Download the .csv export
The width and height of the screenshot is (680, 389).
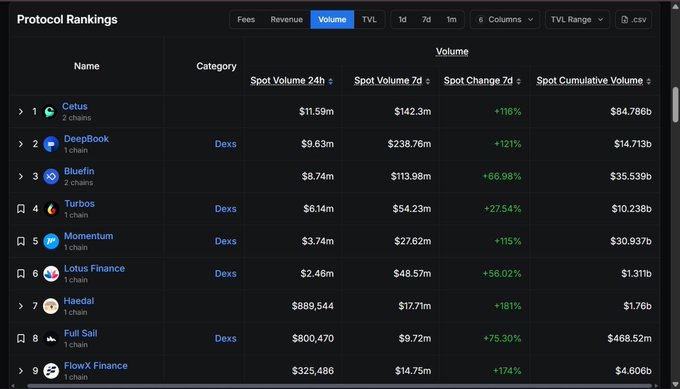634,20
